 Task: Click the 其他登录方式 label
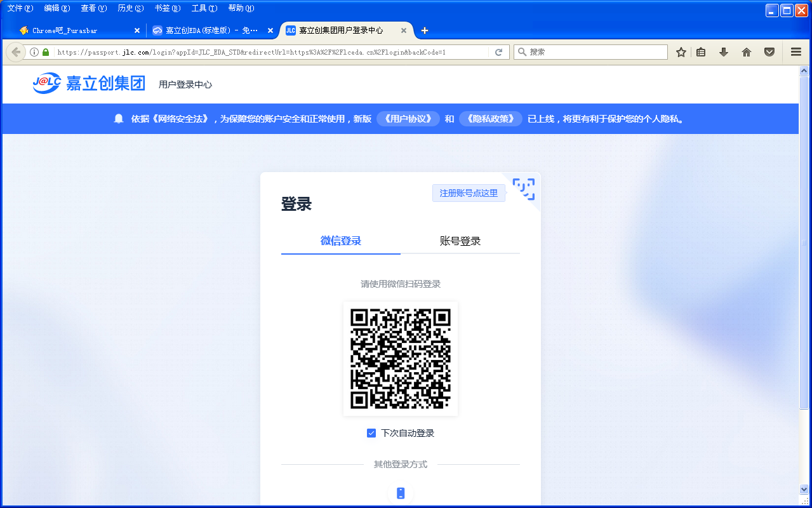pyautogui.click(x=401, y=464)
